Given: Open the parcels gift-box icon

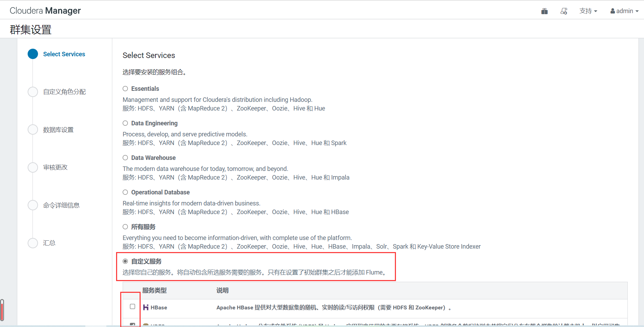Looking at the screenshot, I should [x=544, y=11].
